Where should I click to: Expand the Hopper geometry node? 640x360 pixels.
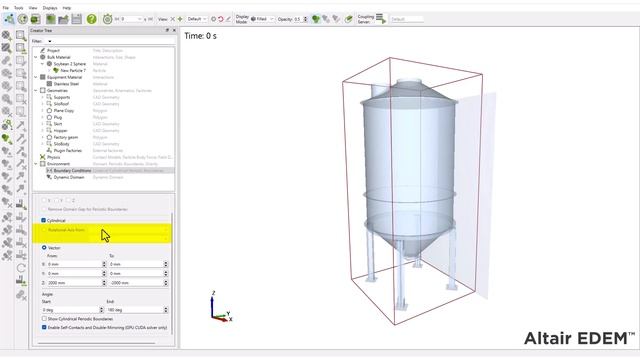pos(42,131)
